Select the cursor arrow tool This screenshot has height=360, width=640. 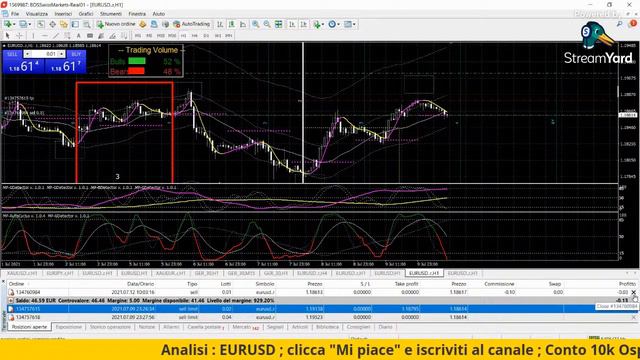(x=7, y=36)
